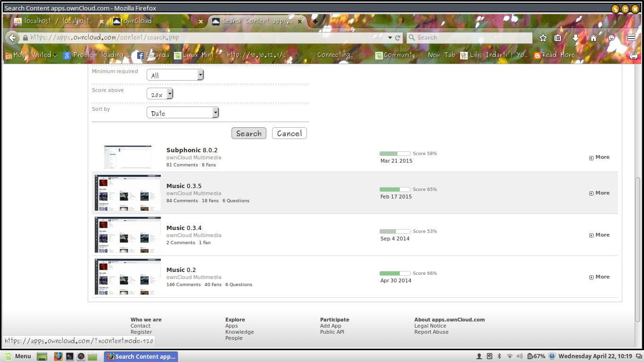Open the user account tray icon

(x=479, y=356)
